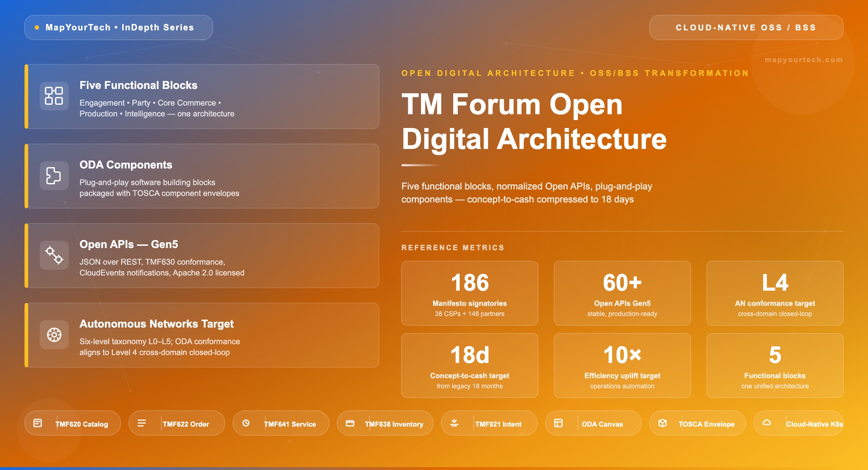This screenshot has width=868, height=470.
Task: Click the Open APIs Gen5 connector icon
Action: (54, 255)
